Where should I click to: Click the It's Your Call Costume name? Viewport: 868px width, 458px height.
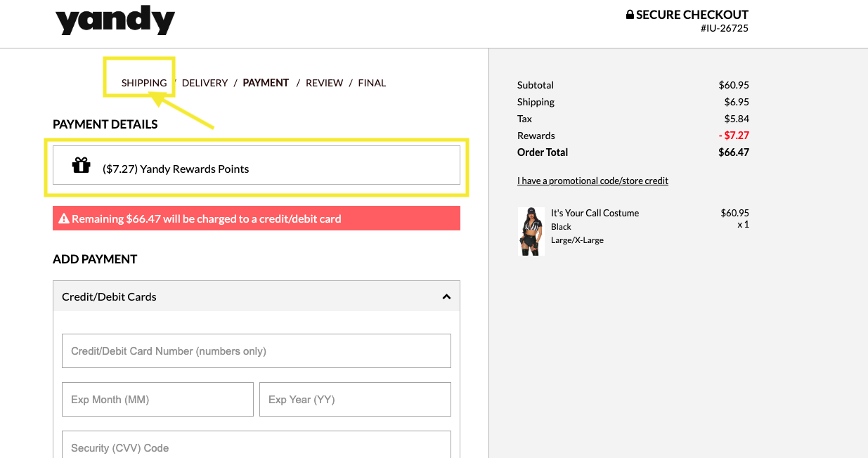click(595, 213)
